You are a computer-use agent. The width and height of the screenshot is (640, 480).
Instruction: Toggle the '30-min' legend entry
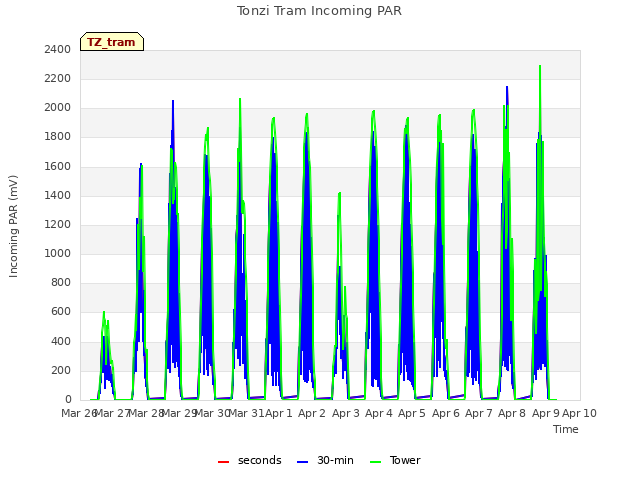coord(325,460)
